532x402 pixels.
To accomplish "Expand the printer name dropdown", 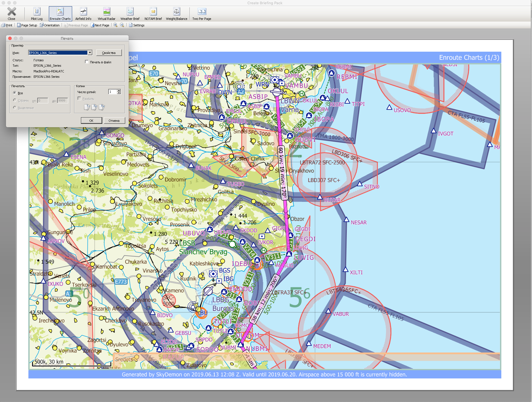I will click(90, 53).
